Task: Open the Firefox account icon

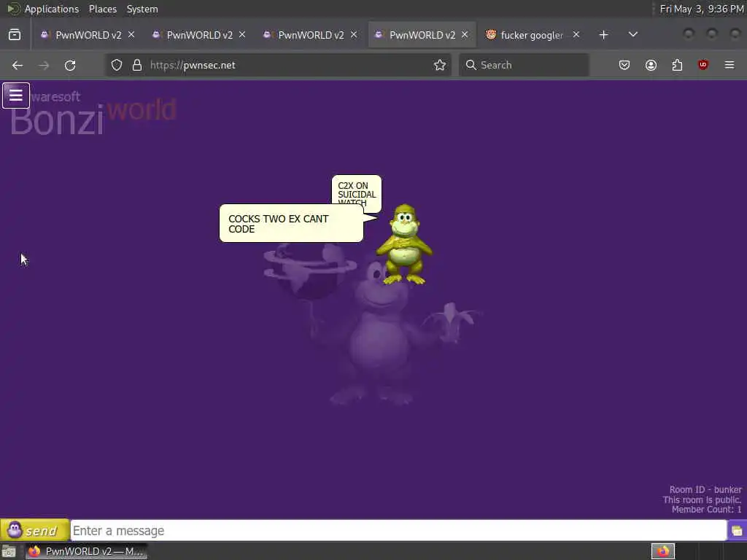Action: (651, 65)
